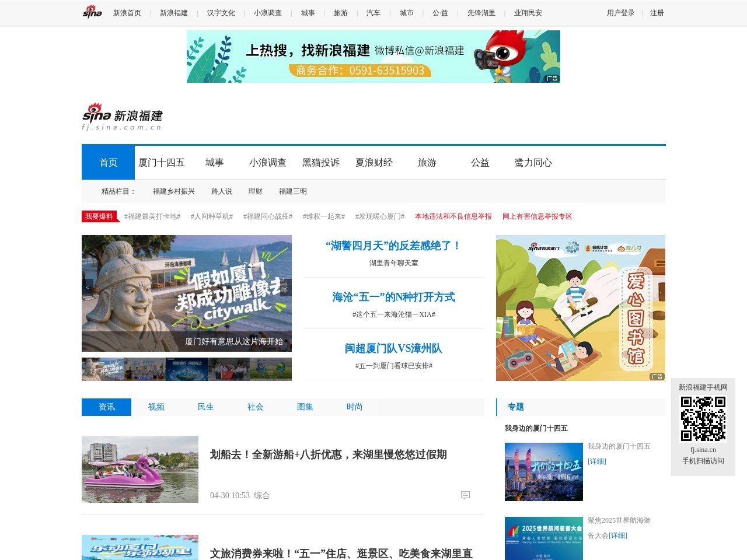Open 城事 main menu item

coord(215,162)
